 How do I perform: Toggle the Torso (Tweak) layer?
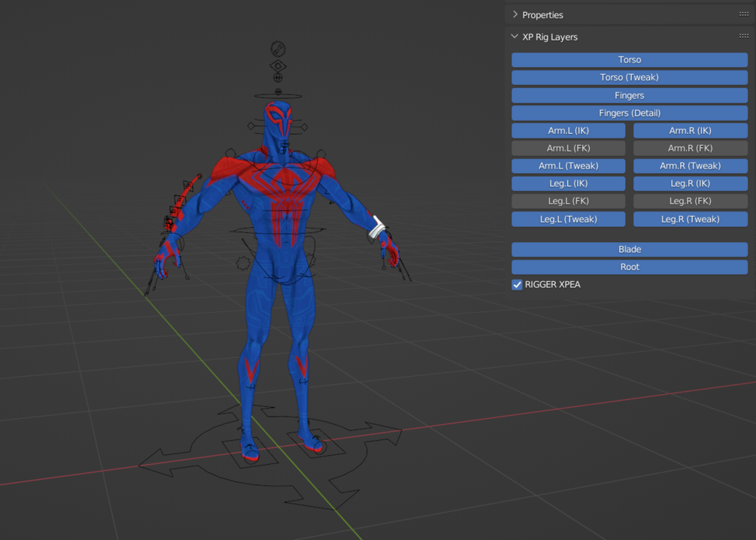(x=629, y=77)
